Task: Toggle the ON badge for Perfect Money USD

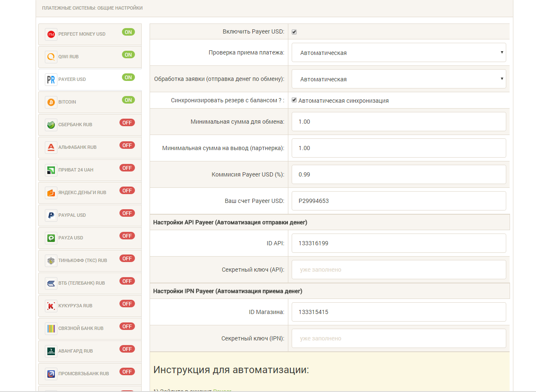Action: [x=128, y=32]
